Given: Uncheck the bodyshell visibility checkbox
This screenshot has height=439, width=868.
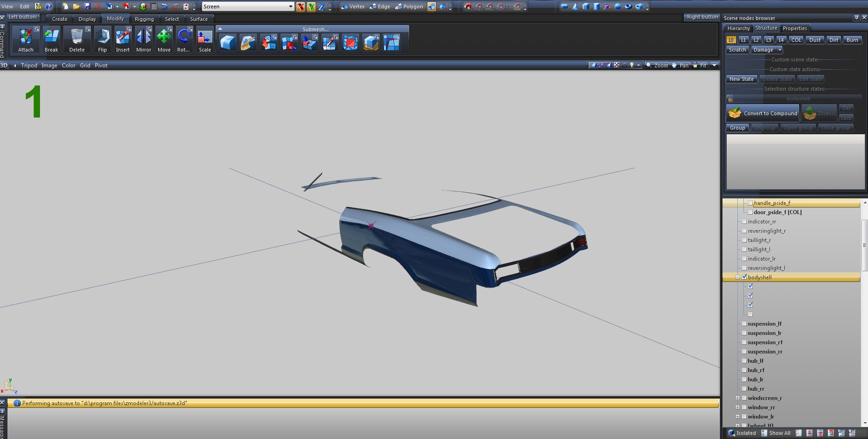Looking at the screenshot, I should click(744, 277).
